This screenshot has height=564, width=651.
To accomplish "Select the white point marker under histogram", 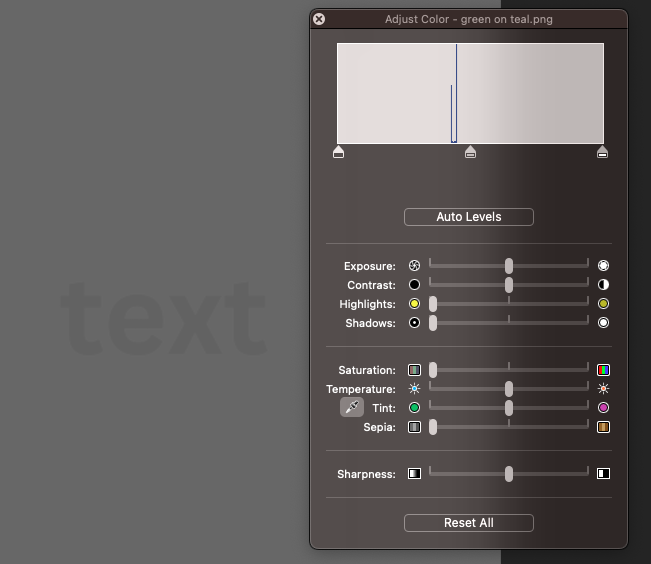I will 602,152.
